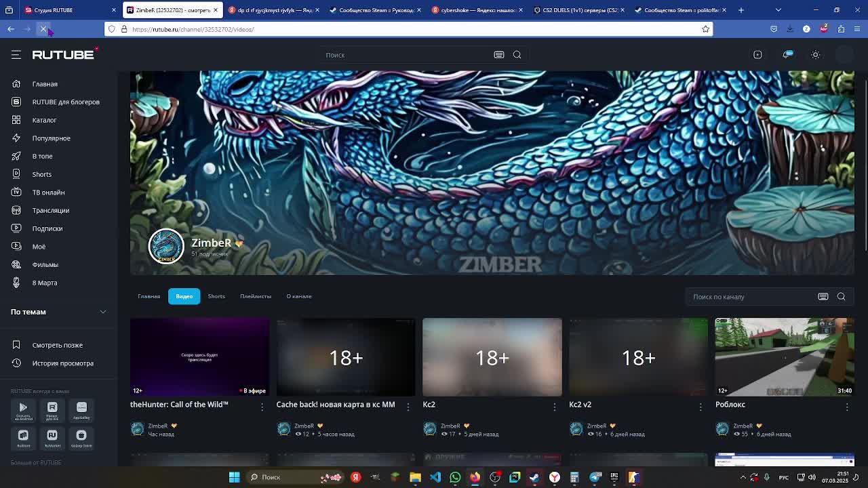868x488 pixels.
Task: Click the Galaxy Store app tile
Action: [x=81, y=438]
